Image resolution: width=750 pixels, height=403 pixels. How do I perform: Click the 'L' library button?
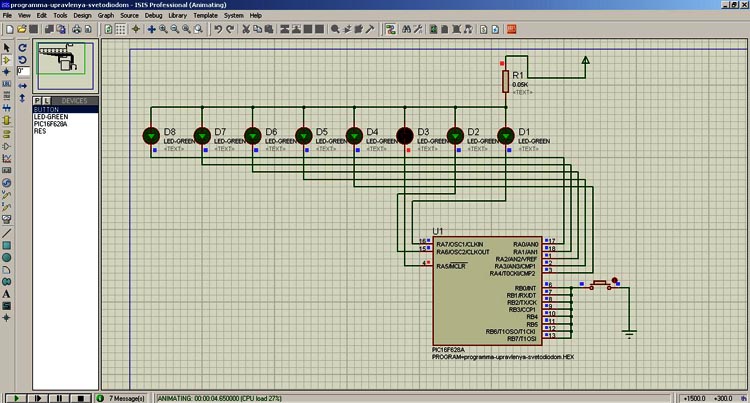[46, 101]
